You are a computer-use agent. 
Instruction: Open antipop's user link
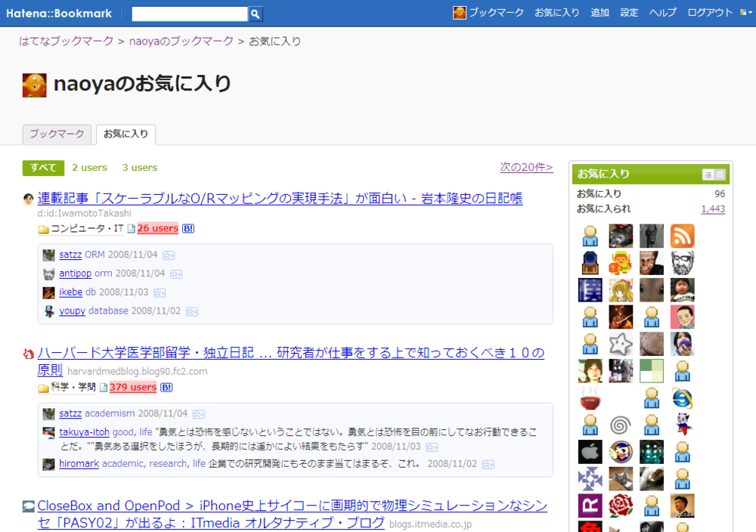coord(75,274)
